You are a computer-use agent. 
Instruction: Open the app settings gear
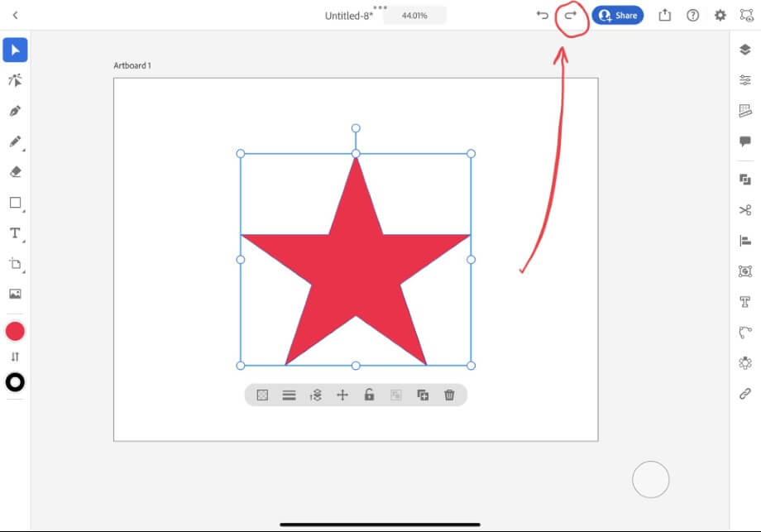[720, 16]
